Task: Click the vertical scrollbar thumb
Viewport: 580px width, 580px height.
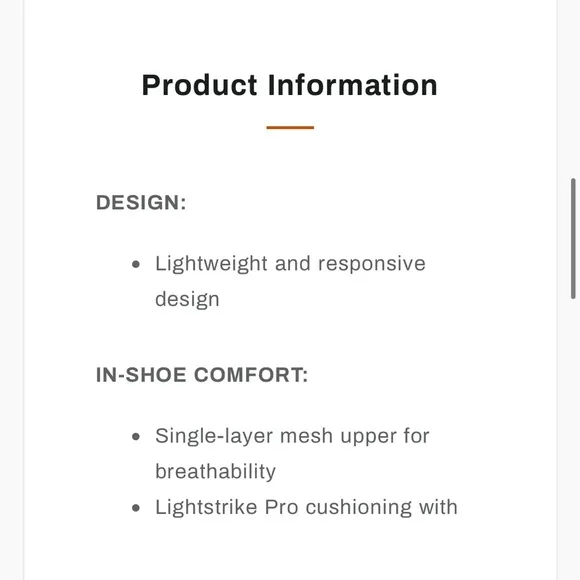Action: pos(573,238)
